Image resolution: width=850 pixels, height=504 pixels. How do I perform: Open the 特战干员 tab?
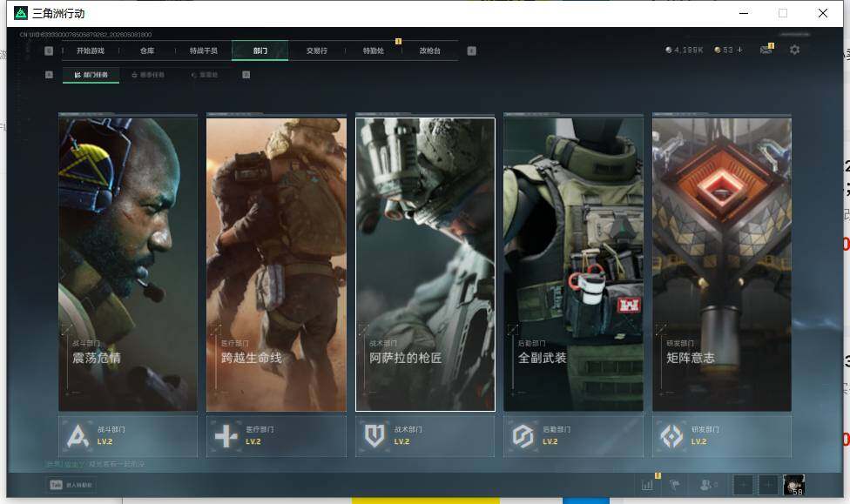pos(203,51)
